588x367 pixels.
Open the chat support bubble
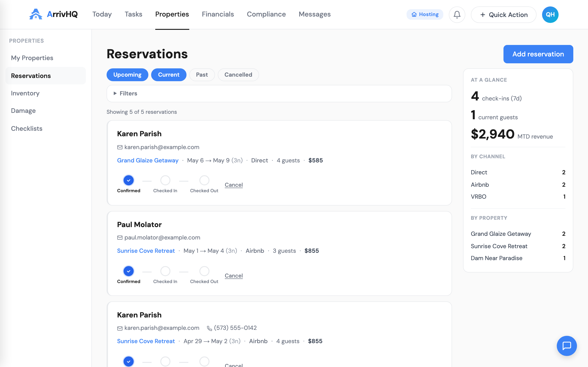point(567,346)
